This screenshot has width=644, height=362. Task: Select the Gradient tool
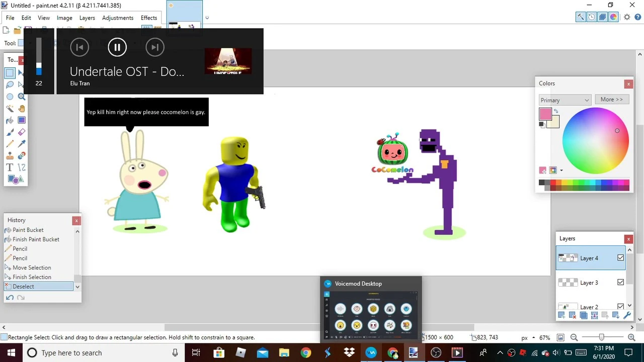coord(22,120)
